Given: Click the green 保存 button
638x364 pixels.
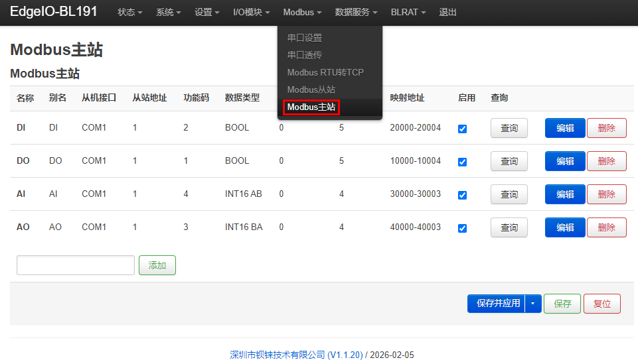Looking at the screenshot, I should [x=562, y=304].
